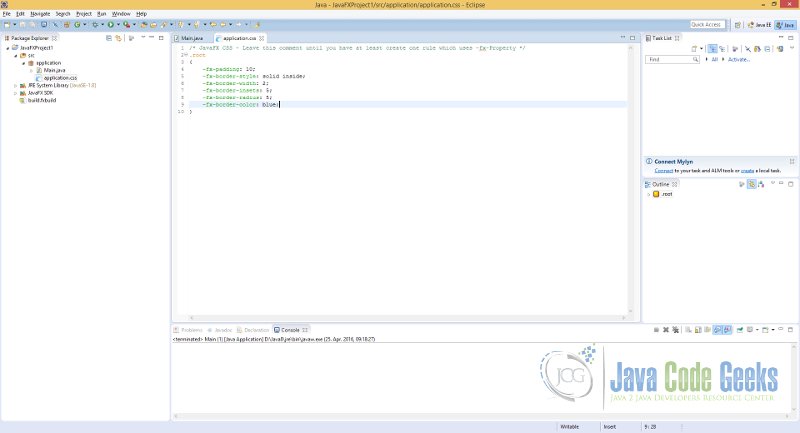Minimize the Outline view
The image size is (800, 433).
click(781, 184)
